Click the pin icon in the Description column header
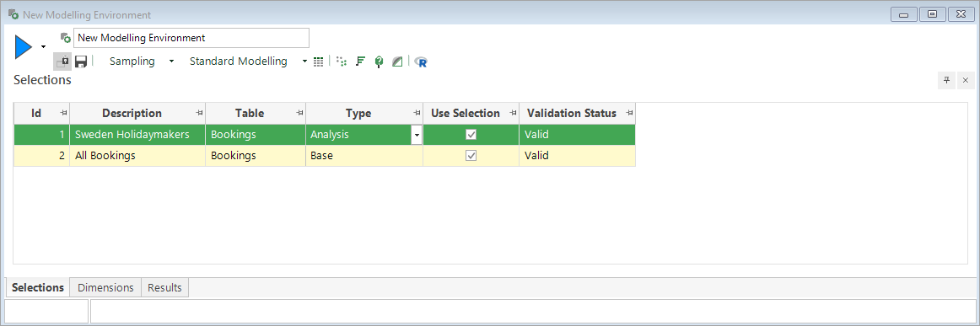980x326 pixels. [199, 113]
